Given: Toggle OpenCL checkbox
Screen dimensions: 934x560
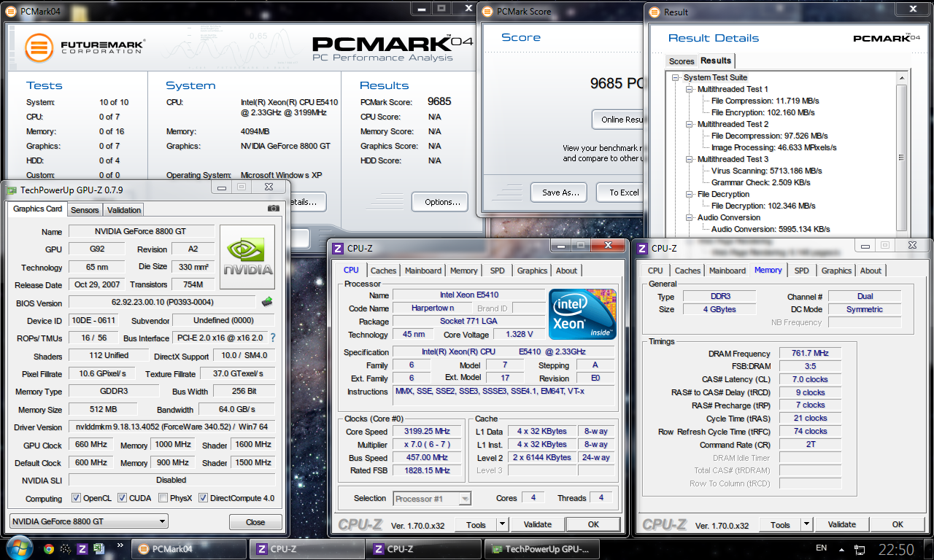Looking at the screenshot, I should pos(76,498).
